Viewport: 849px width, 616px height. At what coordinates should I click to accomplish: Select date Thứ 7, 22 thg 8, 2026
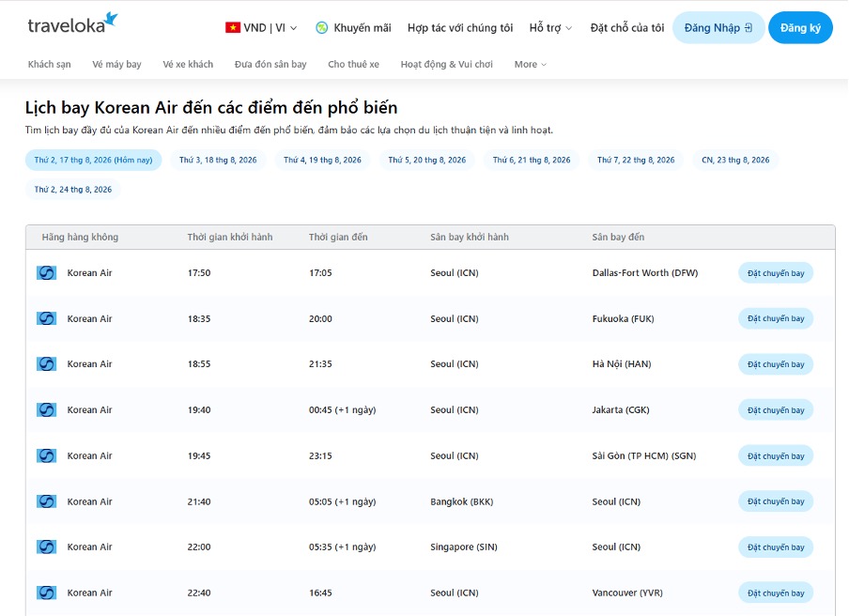tap(636, 161)
